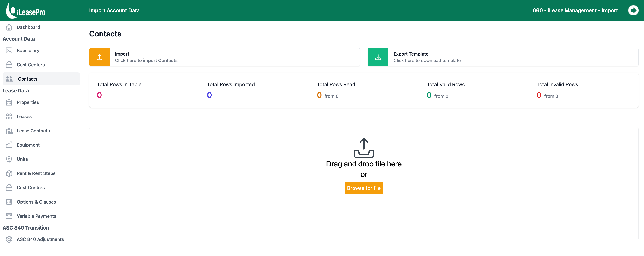The height and width of the screenshot is (256, 644).
Task: Click 'Click here to download template'
Action: (x=427, y=60)
